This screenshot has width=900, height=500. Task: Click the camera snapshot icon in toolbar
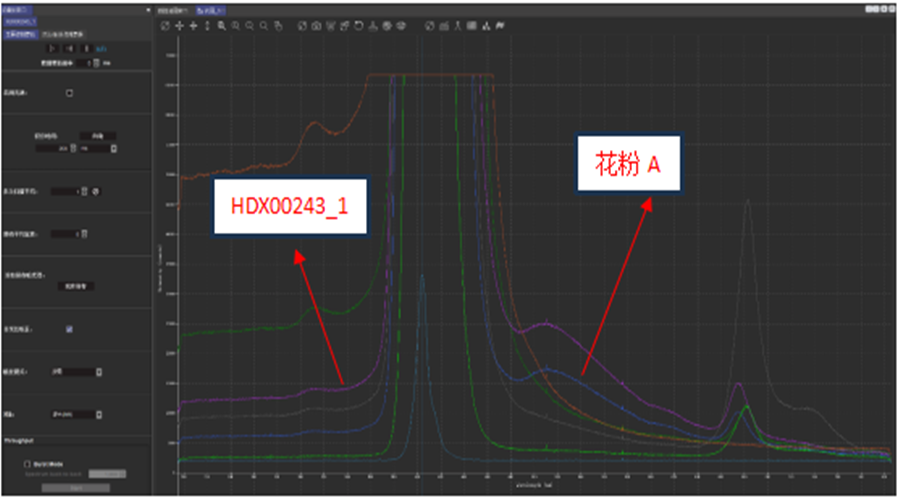[316, 26]
